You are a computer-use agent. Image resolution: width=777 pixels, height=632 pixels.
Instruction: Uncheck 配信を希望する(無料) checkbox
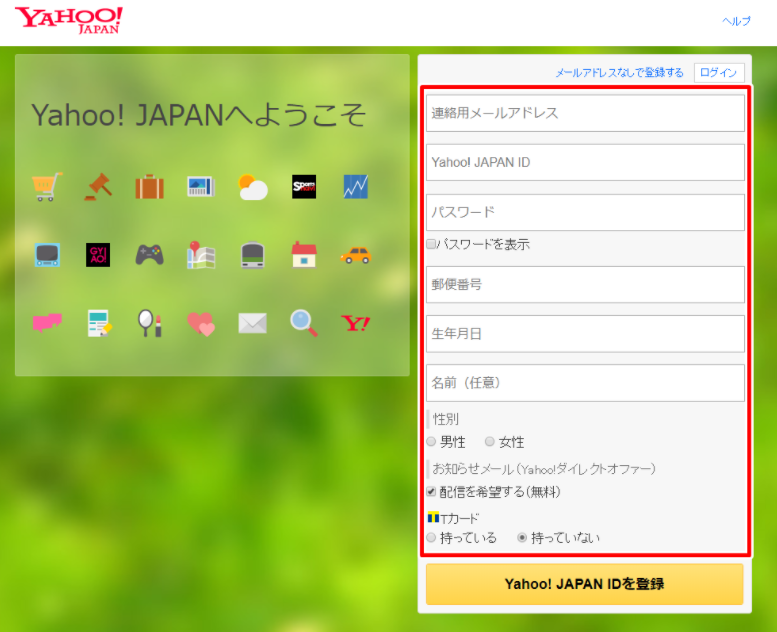[431, 491]
